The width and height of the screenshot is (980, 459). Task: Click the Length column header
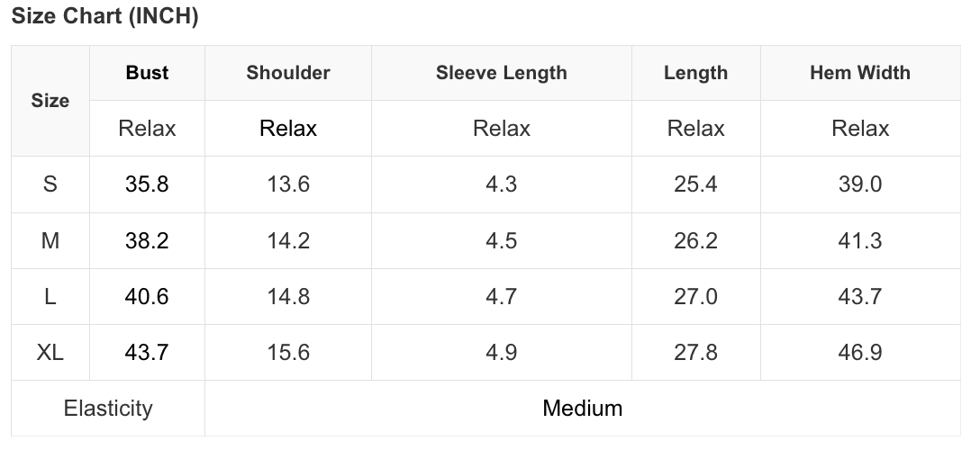tap(695, 73)
